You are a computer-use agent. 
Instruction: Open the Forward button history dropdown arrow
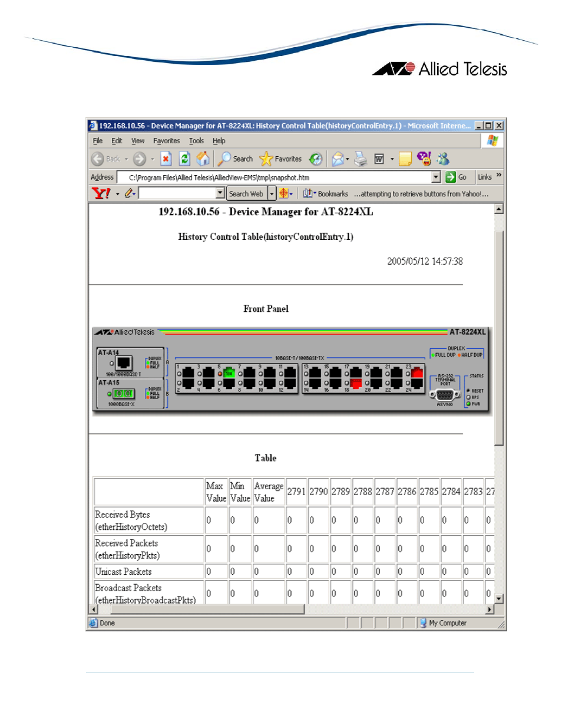(x=152, y=159)
